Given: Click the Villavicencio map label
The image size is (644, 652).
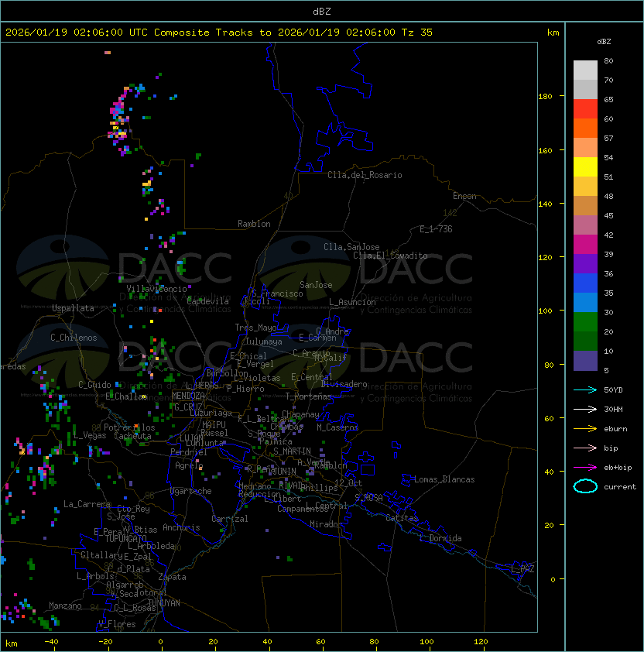Looking at the screenshot, I should pyautogui.click(x=156, y=289).
